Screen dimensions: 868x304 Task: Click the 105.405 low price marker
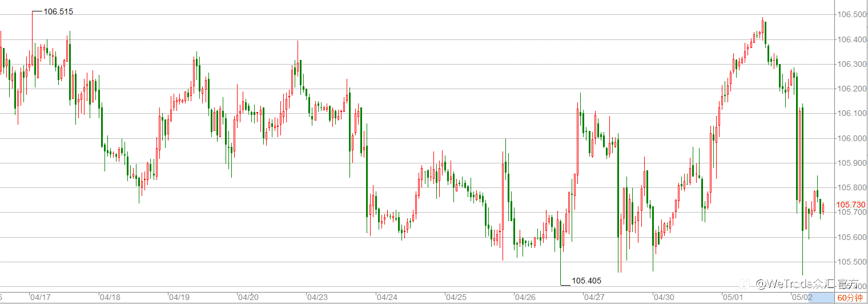(586, 281)
